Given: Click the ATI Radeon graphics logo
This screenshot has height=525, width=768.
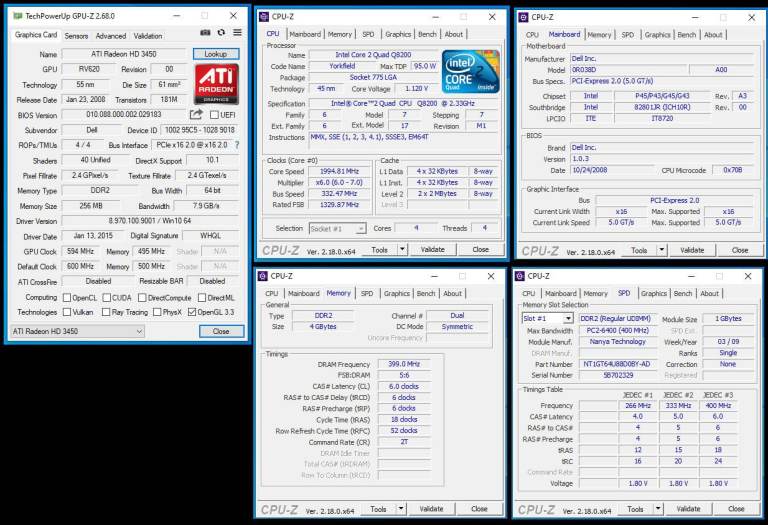Looking at the screenshot, I should tap(217, 85).
